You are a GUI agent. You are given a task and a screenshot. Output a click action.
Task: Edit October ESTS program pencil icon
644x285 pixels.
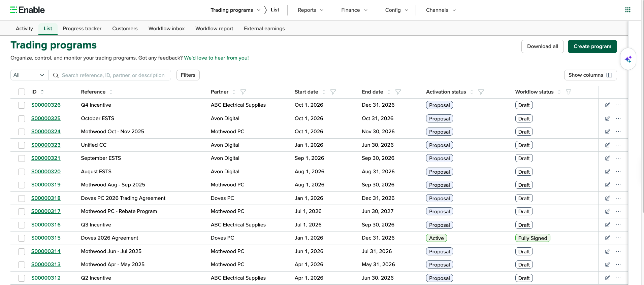(x=608, y=118)
